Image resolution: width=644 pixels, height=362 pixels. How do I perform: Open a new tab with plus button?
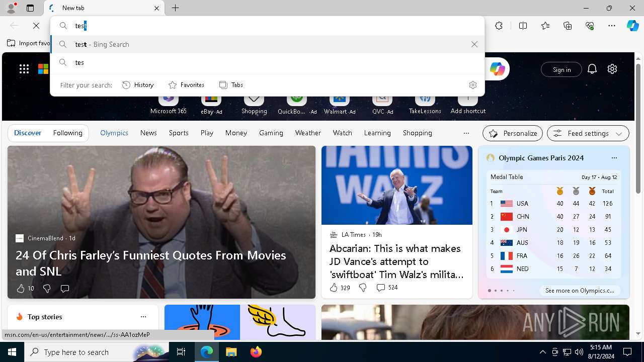(x=175, y=8)
